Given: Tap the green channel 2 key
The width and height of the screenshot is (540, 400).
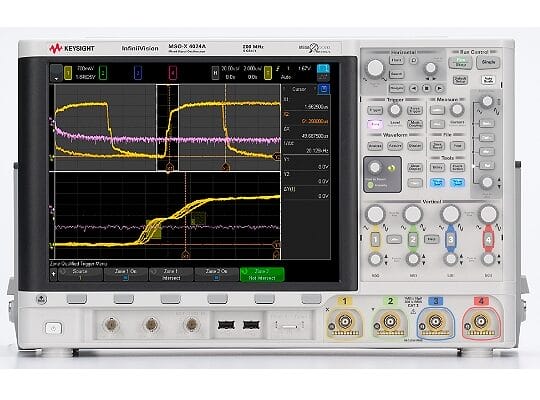Looking at the screenshot, I should (x=413, y=239).
